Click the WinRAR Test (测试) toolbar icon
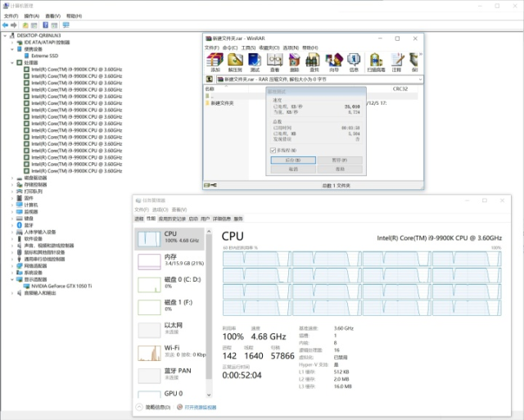Image resolution: width=524 pixels, height=420 pixels. pyautogui.click(x=255, y=61)
